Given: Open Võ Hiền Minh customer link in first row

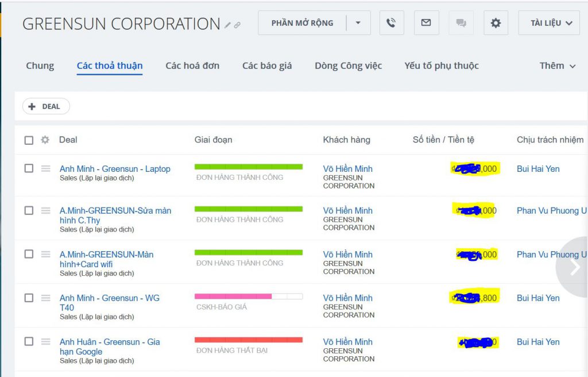Looking at the screenshot, I should pos(347,168).
